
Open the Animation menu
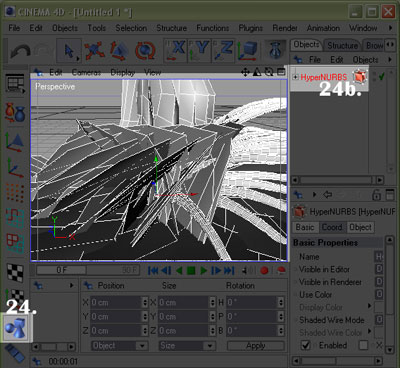323,28
